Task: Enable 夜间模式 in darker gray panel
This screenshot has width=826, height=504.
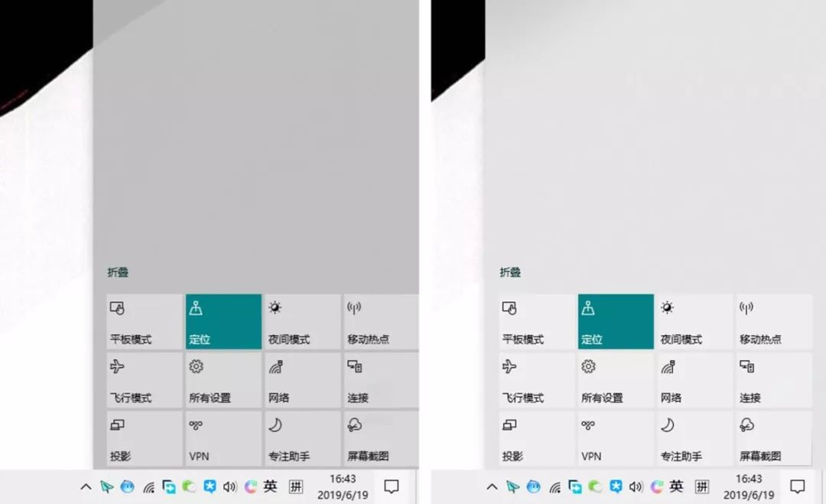Action: tap(302, 322)
